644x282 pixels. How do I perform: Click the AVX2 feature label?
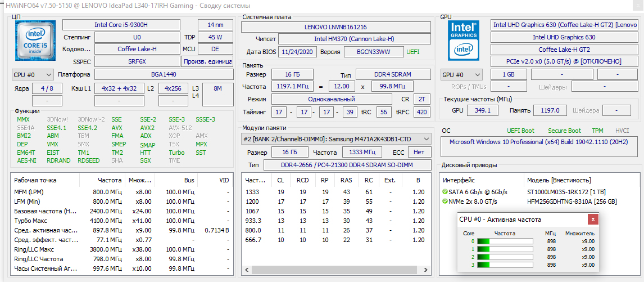147,128
